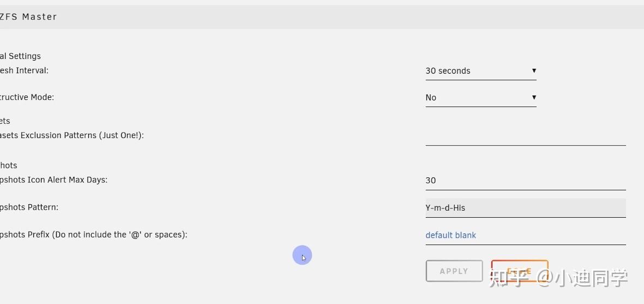Focus the Datasets Exclusion Patterns input field

(x=525, y=136)
